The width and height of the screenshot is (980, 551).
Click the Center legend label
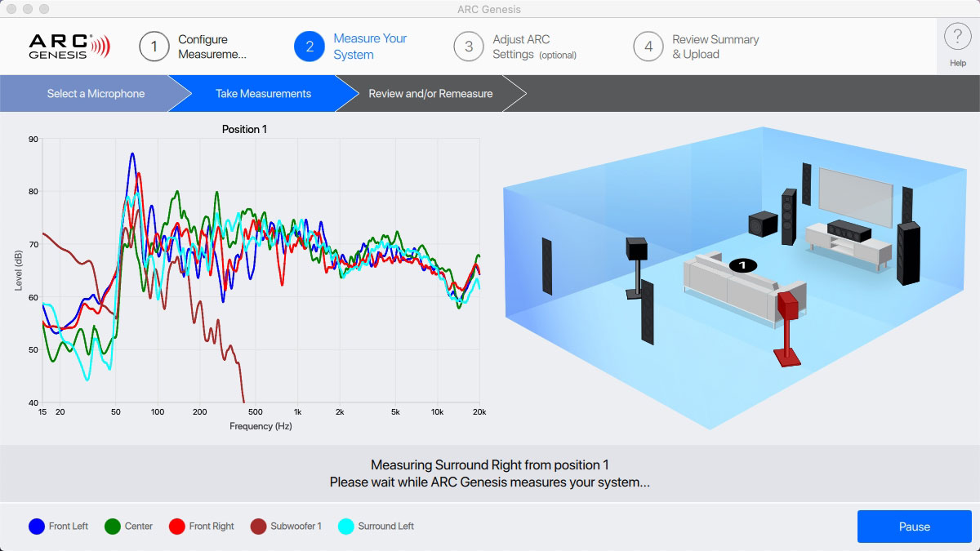click(x=139, y=527)
